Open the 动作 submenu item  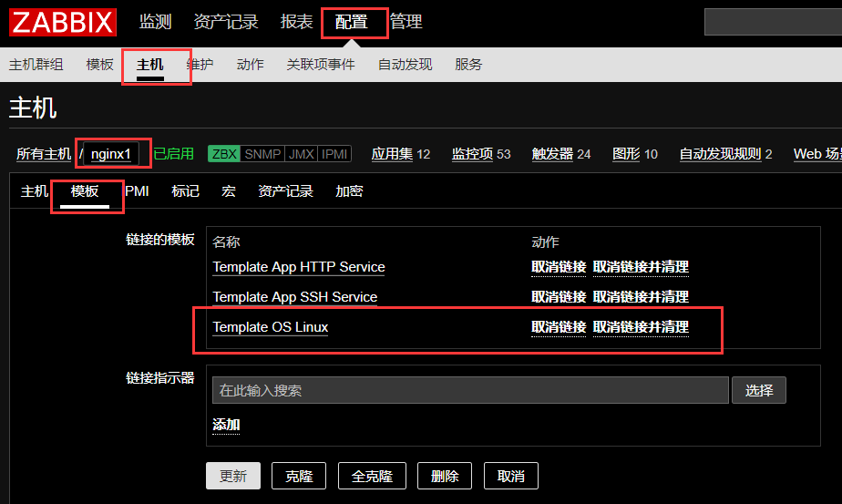click(x=250, y=65)
